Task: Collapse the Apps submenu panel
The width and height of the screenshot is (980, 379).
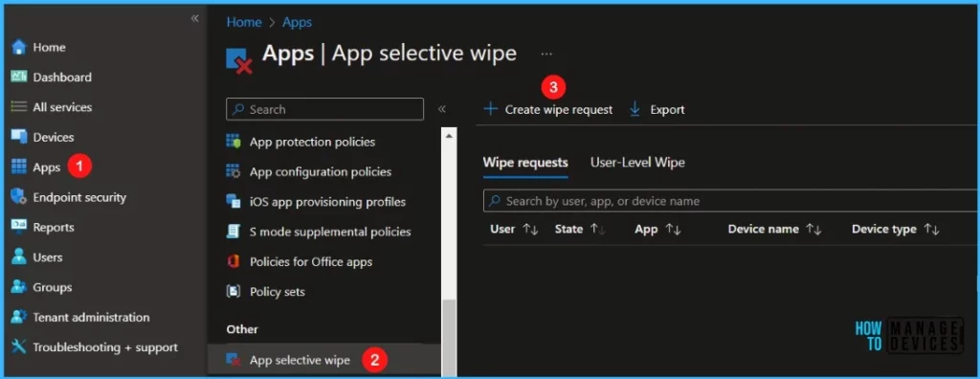Action: coord(442,109)
